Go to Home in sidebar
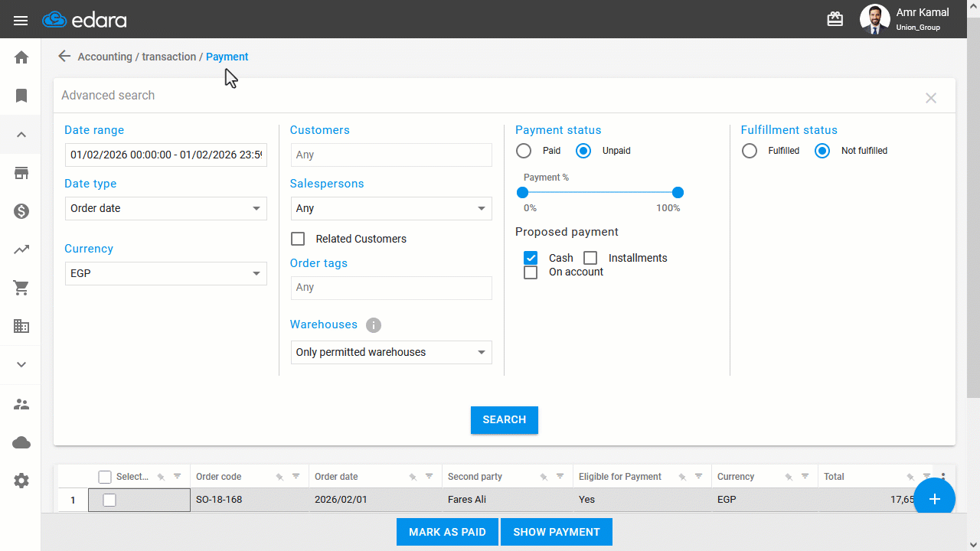 point(21,57)
